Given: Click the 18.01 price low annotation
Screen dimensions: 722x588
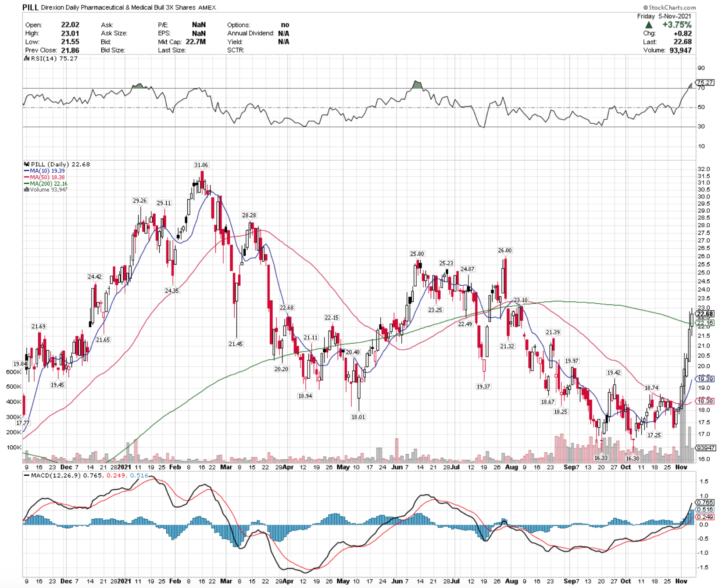Looking at the screenshot, I should click(x=358, y=417).
